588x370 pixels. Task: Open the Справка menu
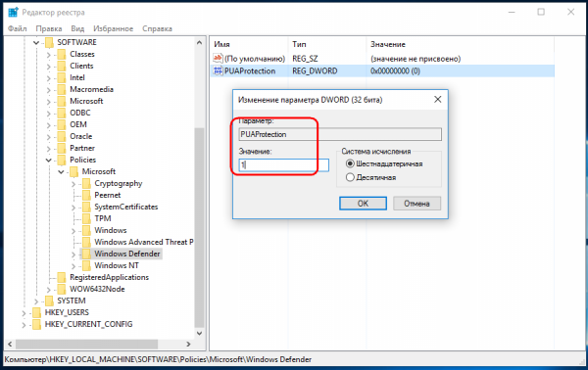(157, 28)
